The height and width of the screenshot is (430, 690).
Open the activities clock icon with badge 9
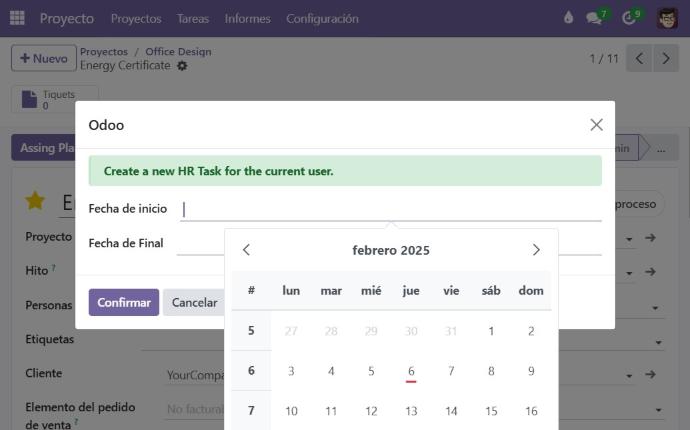(629, 18)
